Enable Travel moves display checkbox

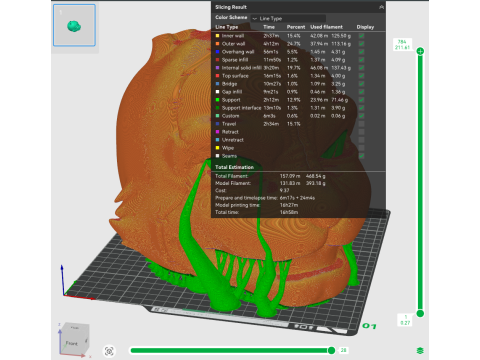(362, 124)
